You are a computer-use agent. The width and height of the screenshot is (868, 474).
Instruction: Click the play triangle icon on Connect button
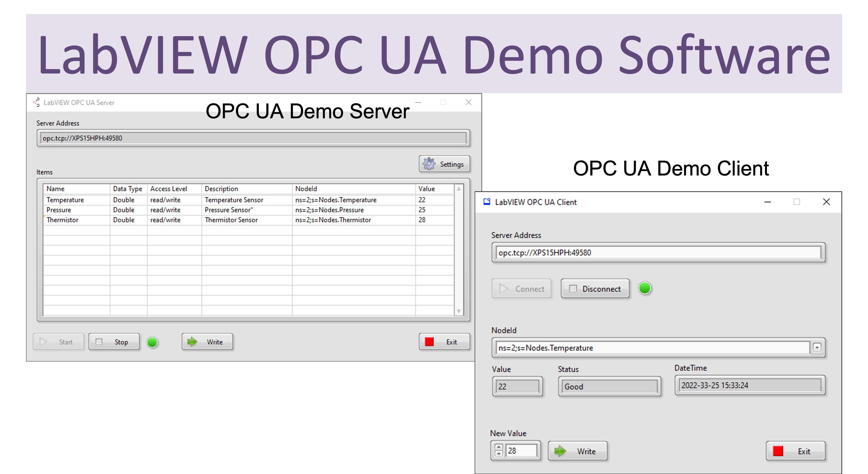(503, 288)
